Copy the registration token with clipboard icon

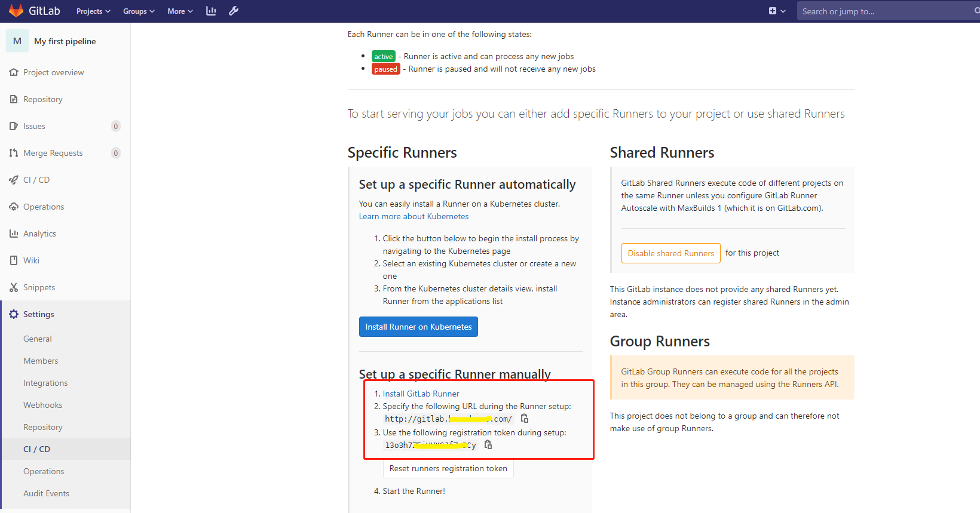click(x=488, y=445)
